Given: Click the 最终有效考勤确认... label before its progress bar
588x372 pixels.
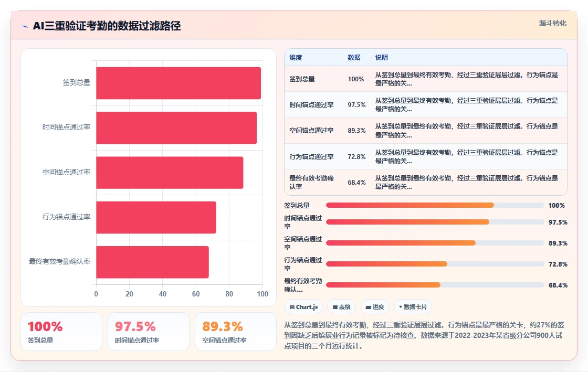Looking at the screenshot, I should tap(303, 285).
